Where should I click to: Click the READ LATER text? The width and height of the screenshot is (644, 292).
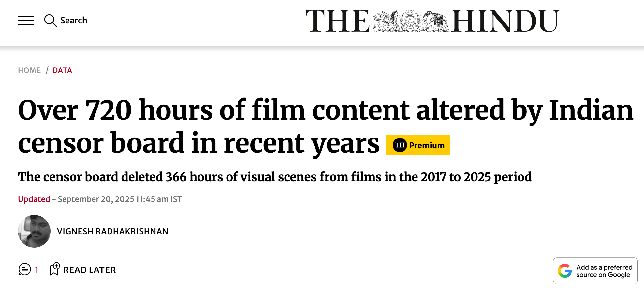89,270
